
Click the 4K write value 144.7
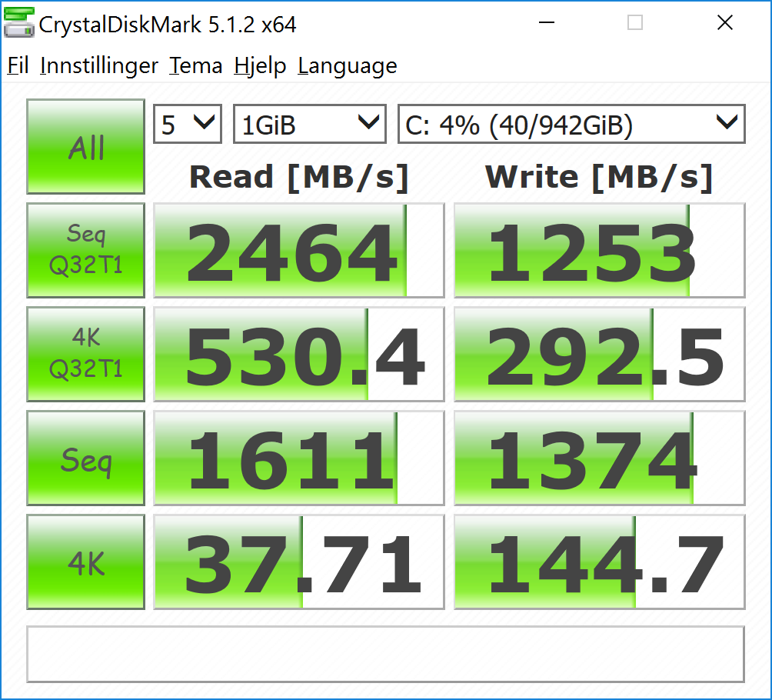pos(599,562)
